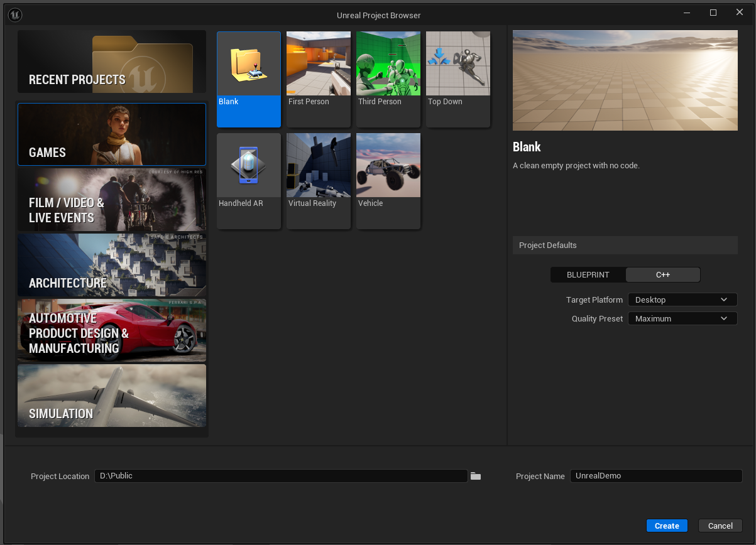This screenshot has width=756, height=545.
Task: Select the Top Down template
Action: pos(458,79)
